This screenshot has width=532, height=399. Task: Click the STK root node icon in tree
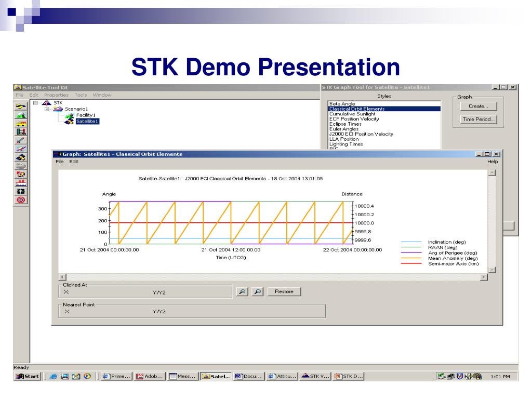tap(46, 102)
